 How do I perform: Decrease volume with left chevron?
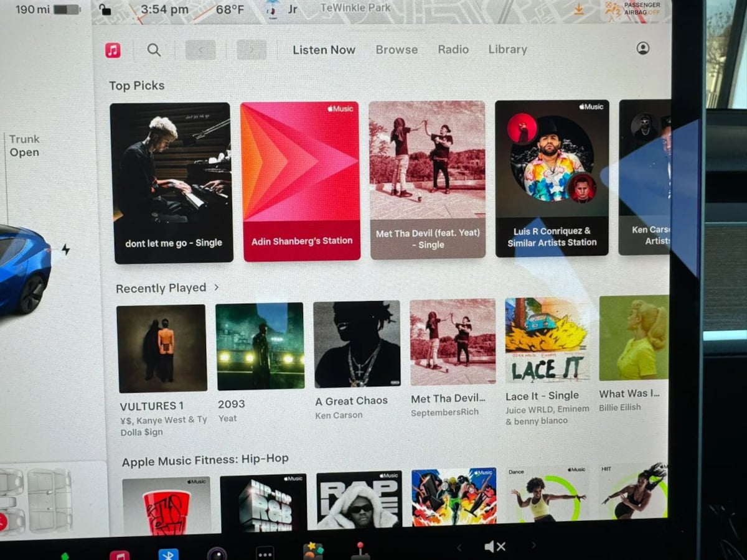[x=459, y=547]
